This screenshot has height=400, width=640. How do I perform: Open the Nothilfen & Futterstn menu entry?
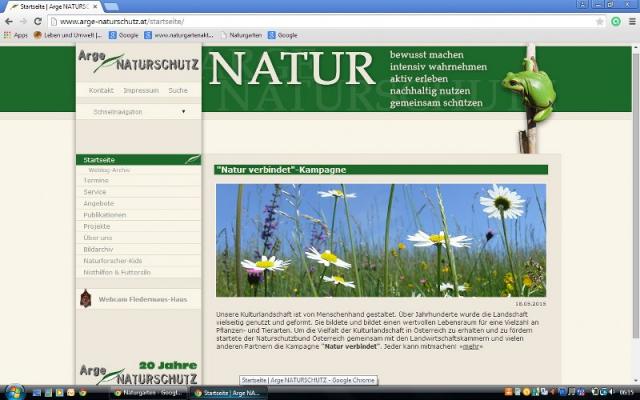[138, 272]
